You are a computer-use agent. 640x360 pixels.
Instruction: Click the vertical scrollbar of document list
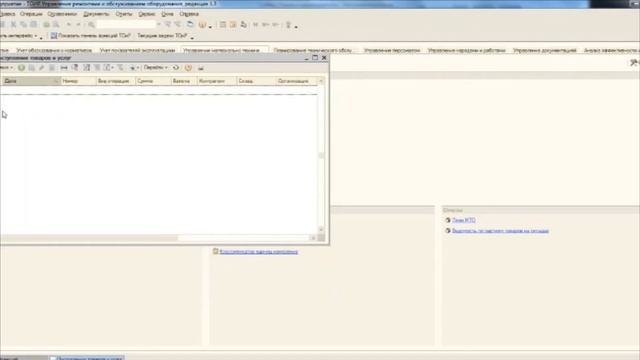click(x=321, y=156)
